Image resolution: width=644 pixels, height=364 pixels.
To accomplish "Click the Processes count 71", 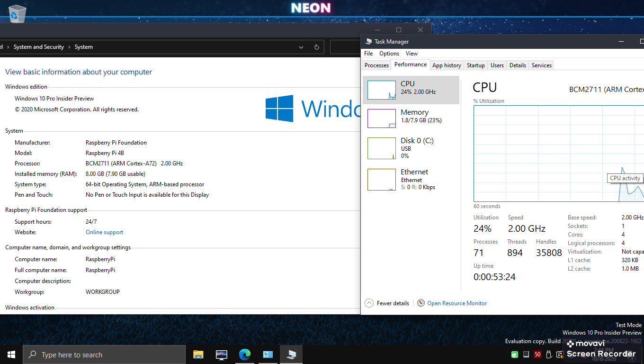I will pos(479,253).
